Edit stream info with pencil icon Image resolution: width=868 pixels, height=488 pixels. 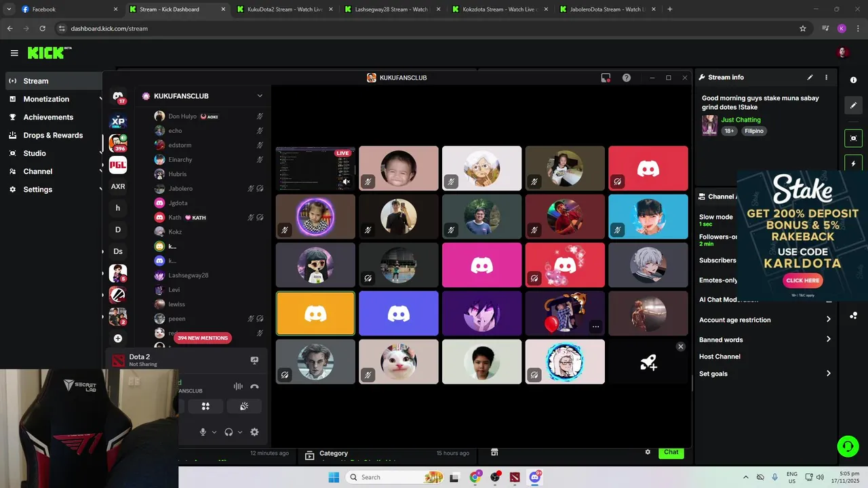click(x=810, y=77)
